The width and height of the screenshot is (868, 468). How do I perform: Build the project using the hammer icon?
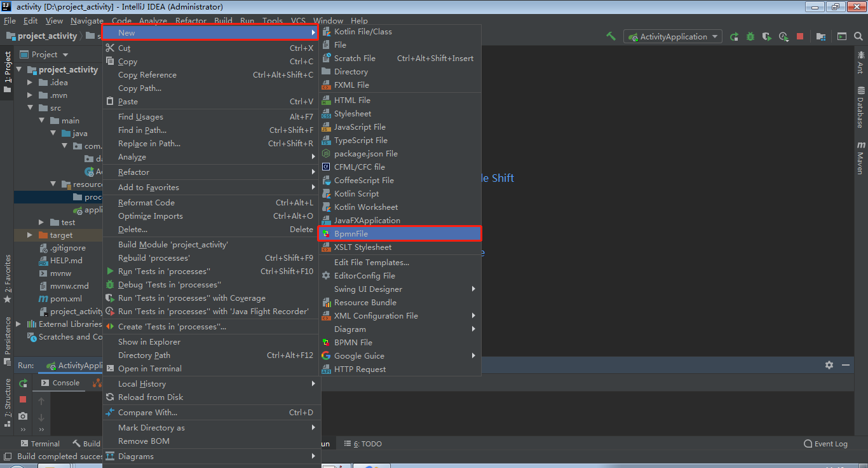(x=610, y=36)
